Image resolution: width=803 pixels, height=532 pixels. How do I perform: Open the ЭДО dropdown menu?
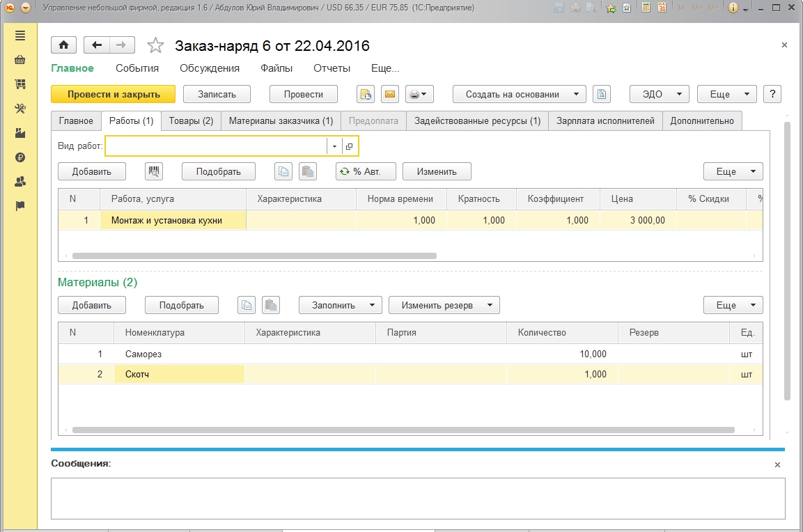point(659,94)
